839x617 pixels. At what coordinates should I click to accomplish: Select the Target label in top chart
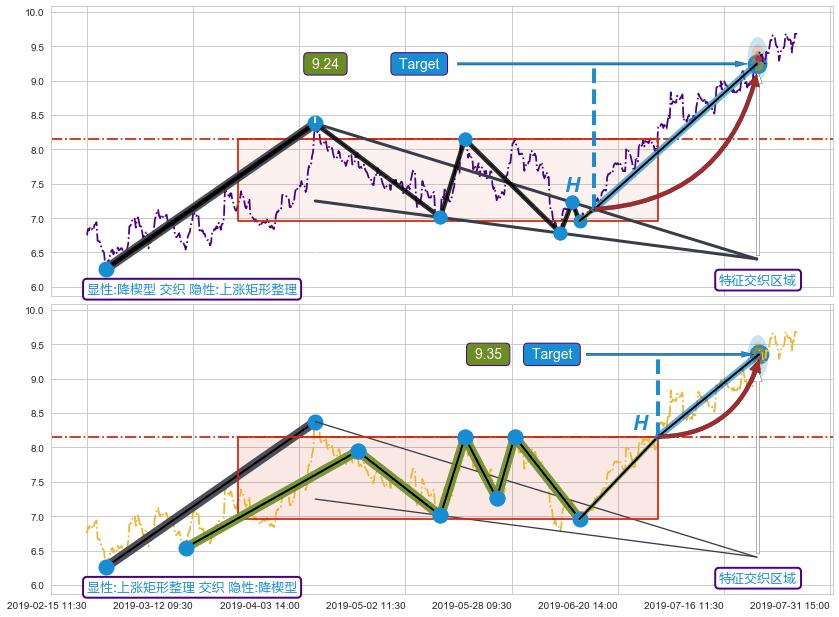[x=419, y=64]
